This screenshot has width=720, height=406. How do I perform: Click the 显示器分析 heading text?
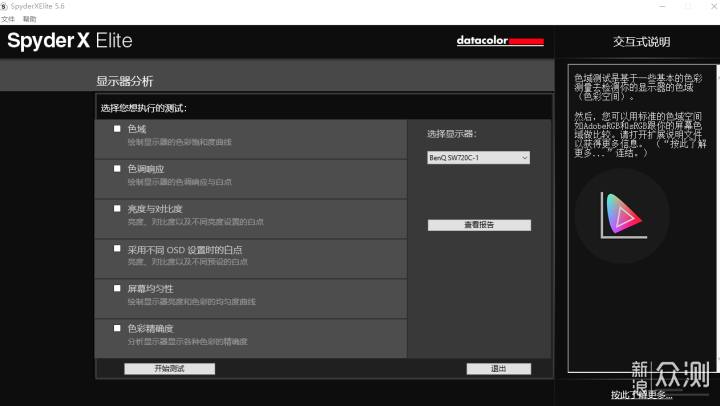pyautogui.click(x=124, y=81)
